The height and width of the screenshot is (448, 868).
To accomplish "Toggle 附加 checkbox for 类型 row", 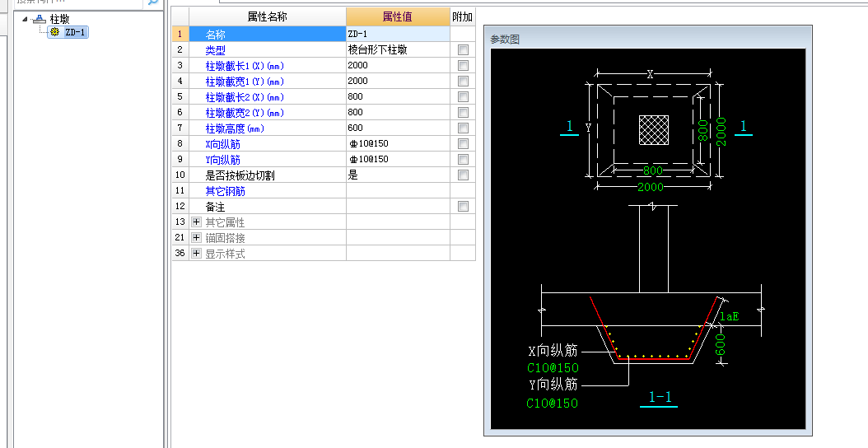I will (463, 50).
